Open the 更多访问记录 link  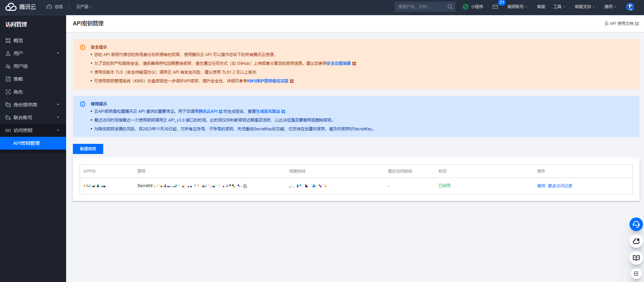point(560,186)
